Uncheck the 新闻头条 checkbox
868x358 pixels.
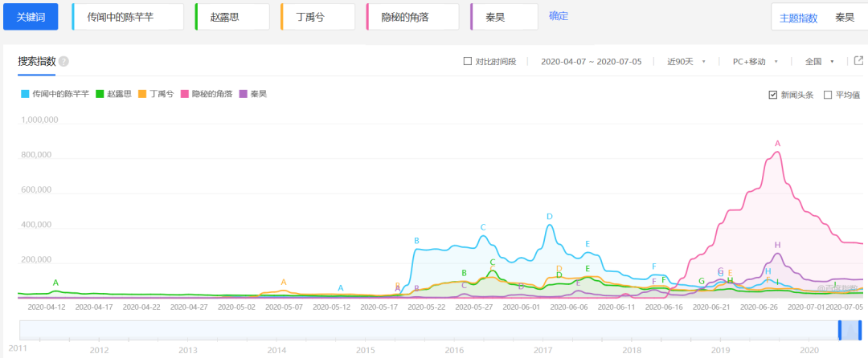click(773, 95)
